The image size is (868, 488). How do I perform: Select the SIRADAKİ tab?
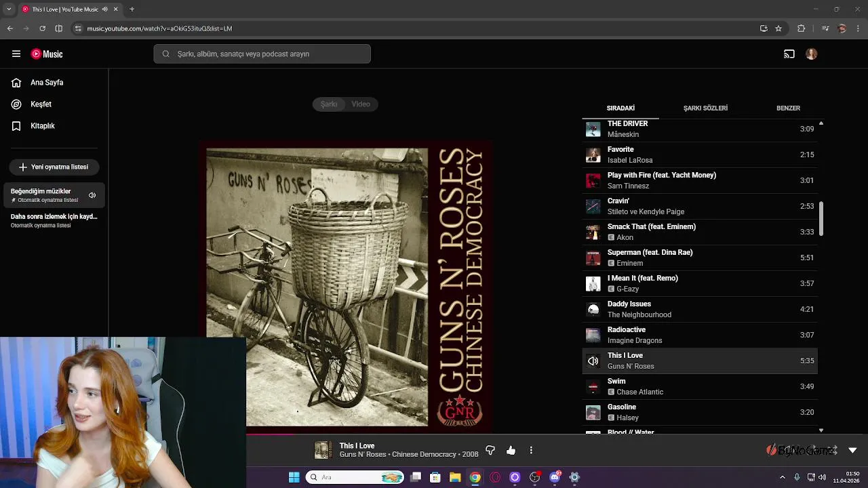pos(620,108)
